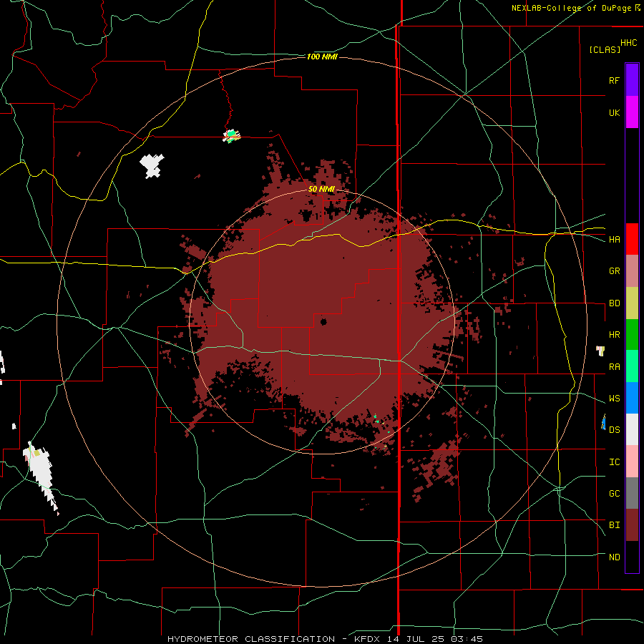Click the GC gray legend swatch
The height and width of the screenshot is (644, 644).
coord(632,493)
